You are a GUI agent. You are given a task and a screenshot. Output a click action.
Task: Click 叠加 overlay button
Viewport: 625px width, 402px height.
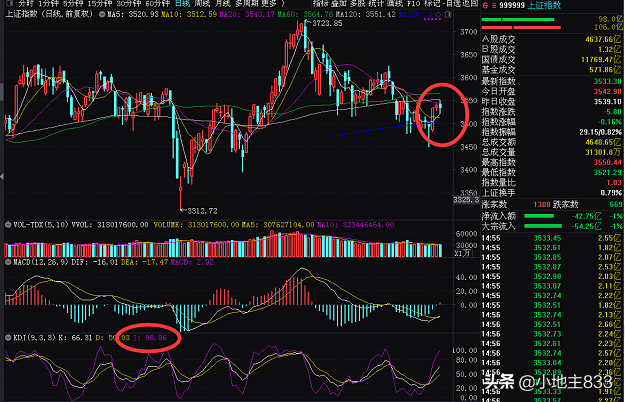pos(339,4)
